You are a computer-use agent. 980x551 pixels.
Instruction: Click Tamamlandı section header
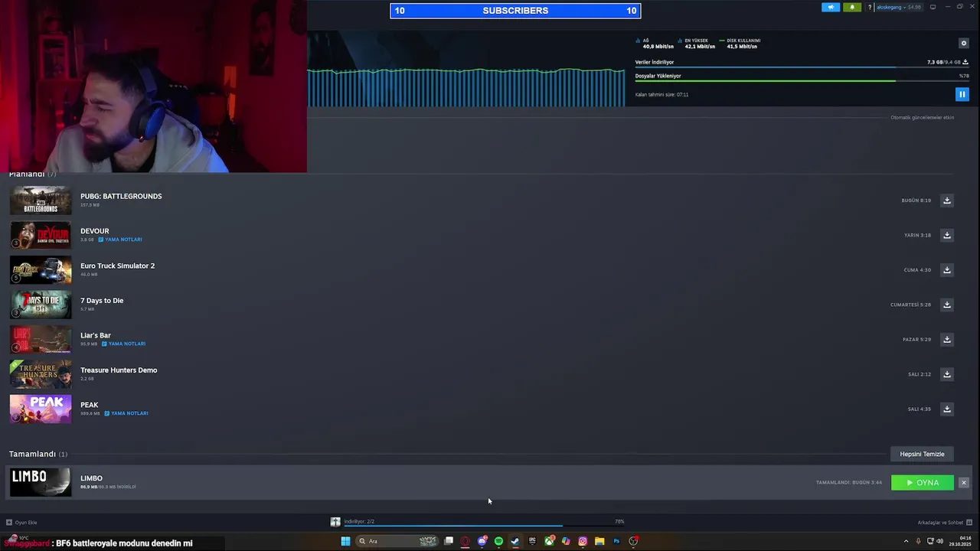38,454
